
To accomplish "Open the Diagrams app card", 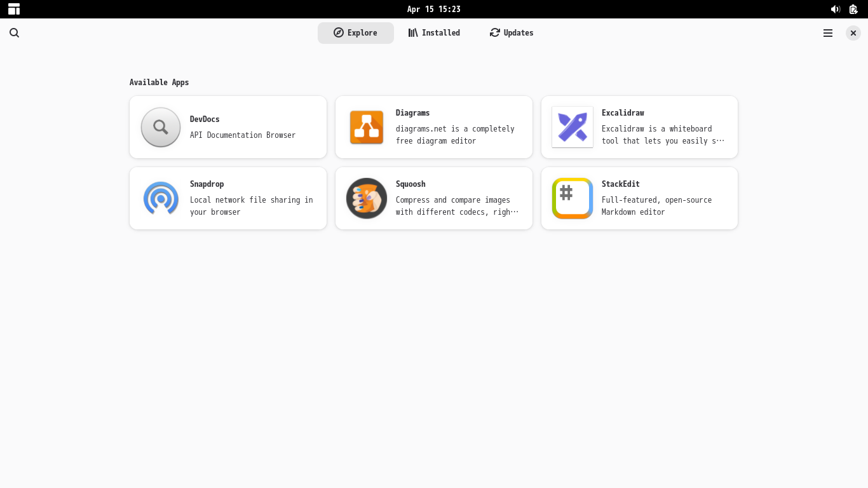I will point(433,126).
